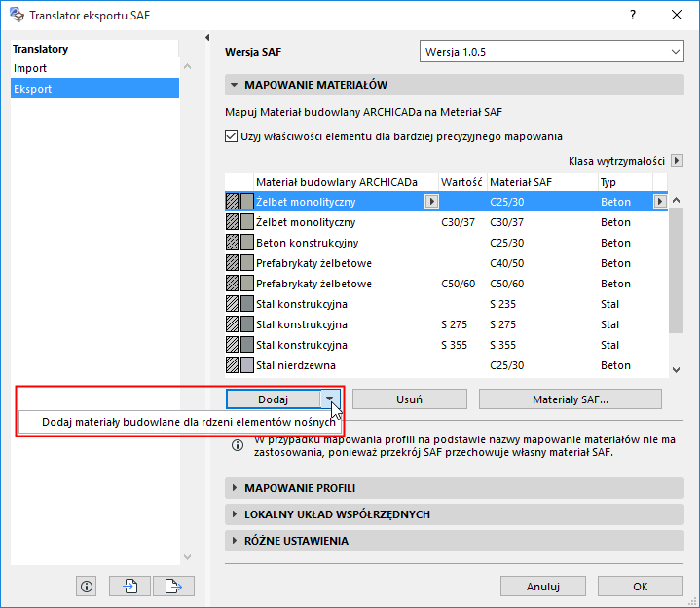Click hatch icon of selected Żelbet monolityczny row
The width and height of the screenshot is (700, 608).
pyautogui.click(x=232, y=202)
